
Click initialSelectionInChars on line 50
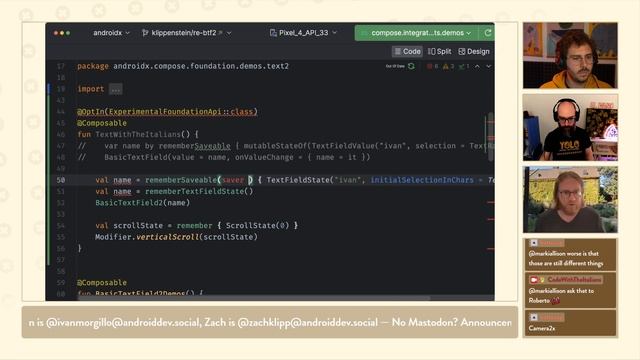point(422,180)
